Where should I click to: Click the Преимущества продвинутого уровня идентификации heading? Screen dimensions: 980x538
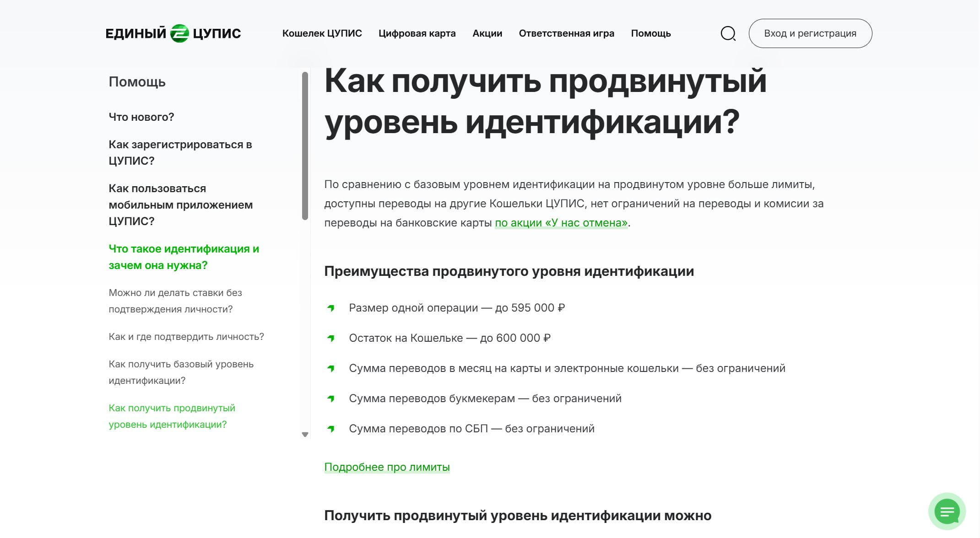pyautogui.click(x=509, y=271)
